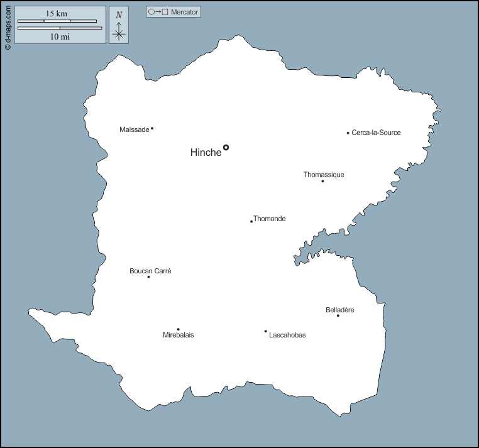Select the Cerca-la-Source text label
Screen dimensions: 479x448
coord(376,133)
